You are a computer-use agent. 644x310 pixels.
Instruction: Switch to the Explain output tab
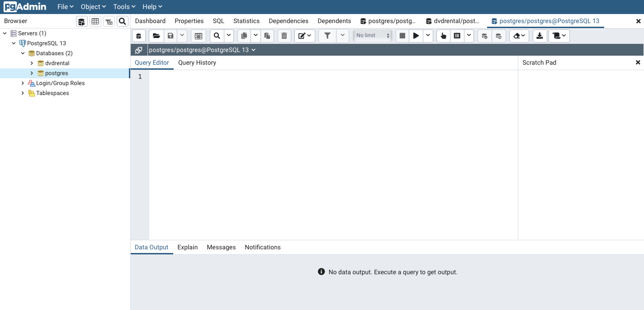[188, 247]
